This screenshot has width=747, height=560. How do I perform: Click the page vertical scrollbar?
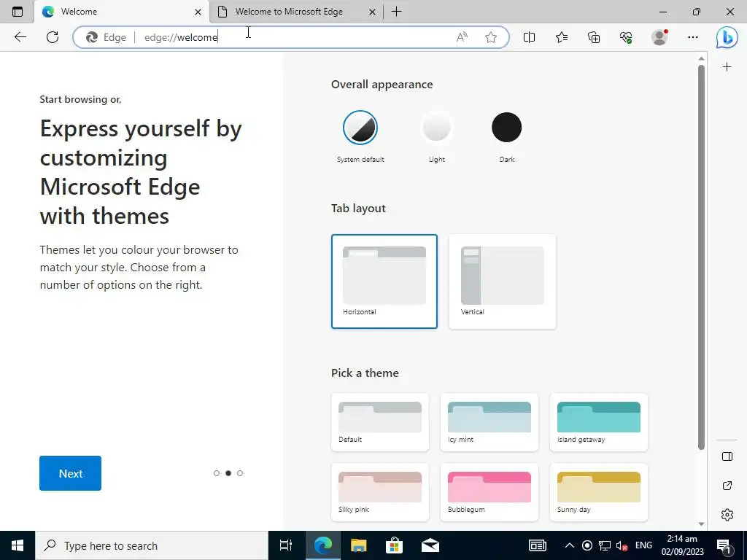701,257
